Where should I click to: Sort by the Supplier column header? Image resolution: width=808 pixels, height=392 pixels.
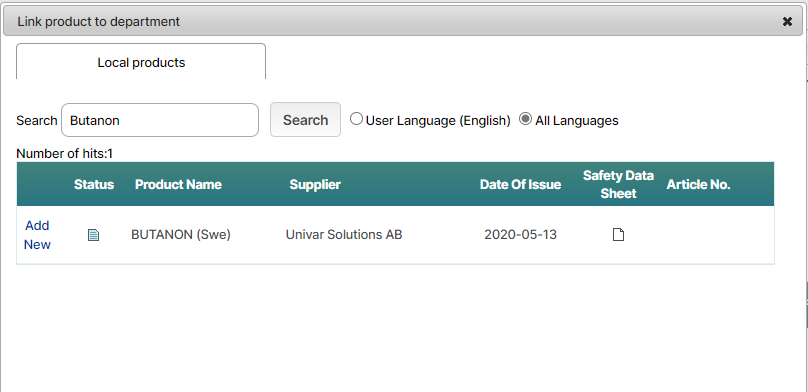[x=315, y=184]
